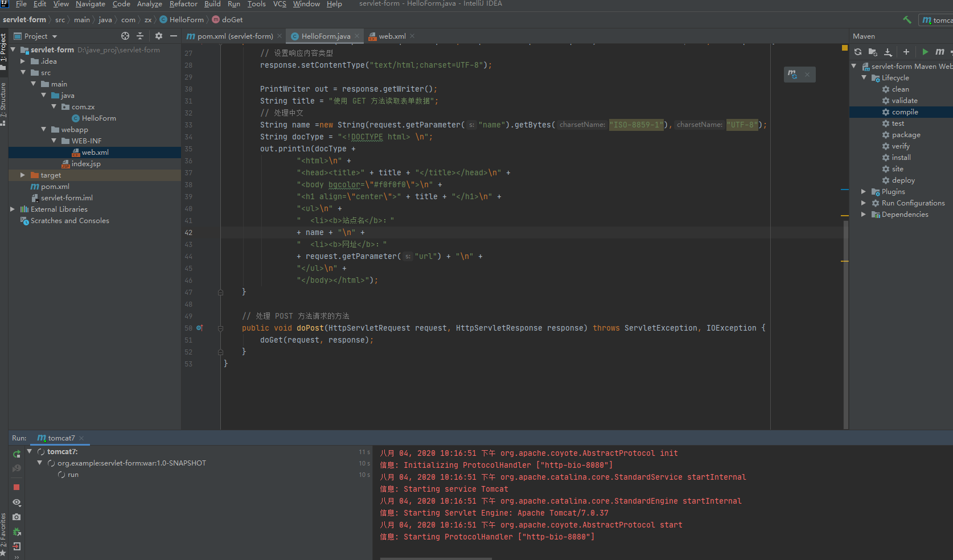Viewport: 953px width, 560px height.
Task: Expand Run Configurations in Maven
Action: coord(864,203)
